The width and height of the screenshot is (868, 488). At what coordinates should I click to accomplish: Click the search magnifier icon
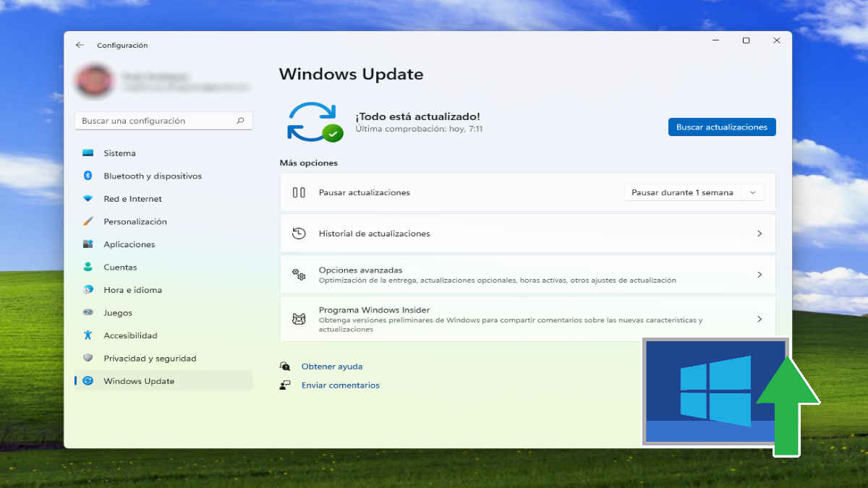pyautogui.click(x=241, y=121)
